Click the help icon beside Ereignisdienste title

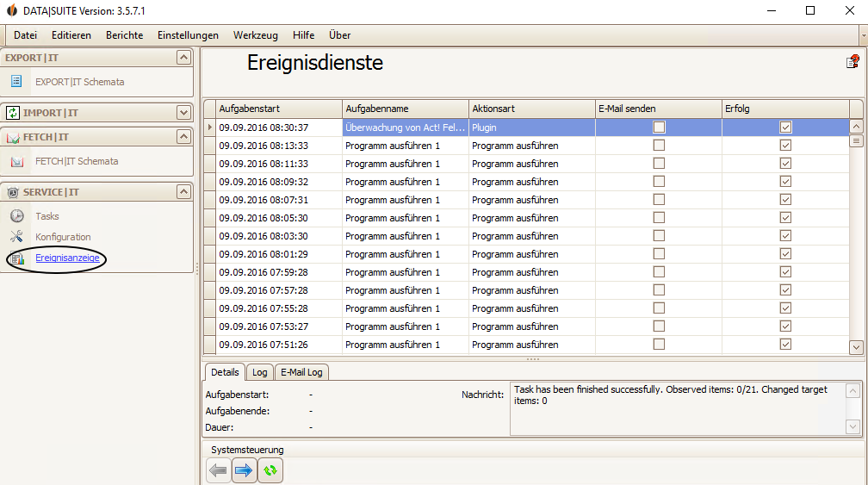(x=852, y=62)
